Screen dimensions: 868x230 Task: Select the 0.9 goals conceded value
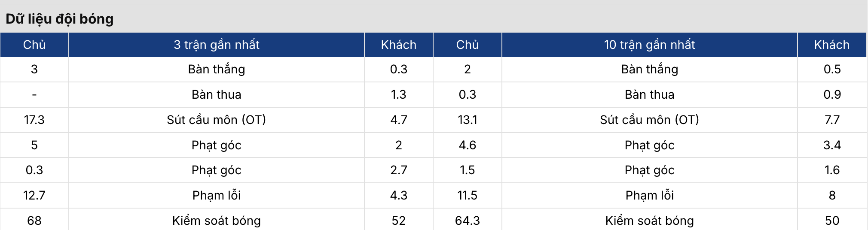click(x=831, y=94)
